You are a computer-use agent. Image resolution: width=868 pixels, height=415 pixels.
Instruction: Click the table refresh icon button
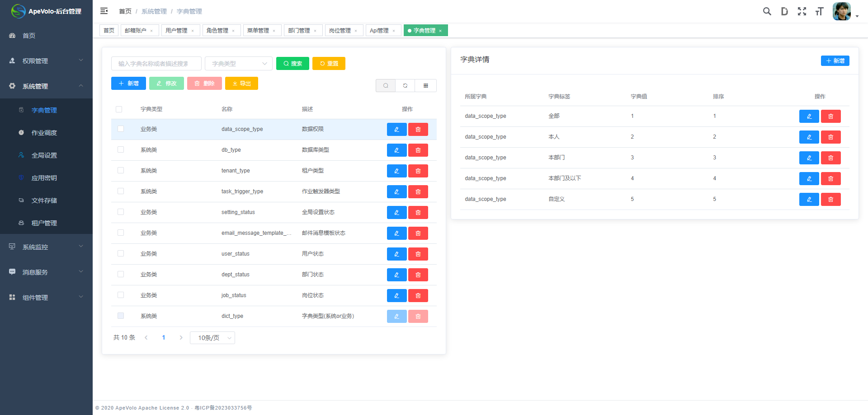click(x=406, y=86)
